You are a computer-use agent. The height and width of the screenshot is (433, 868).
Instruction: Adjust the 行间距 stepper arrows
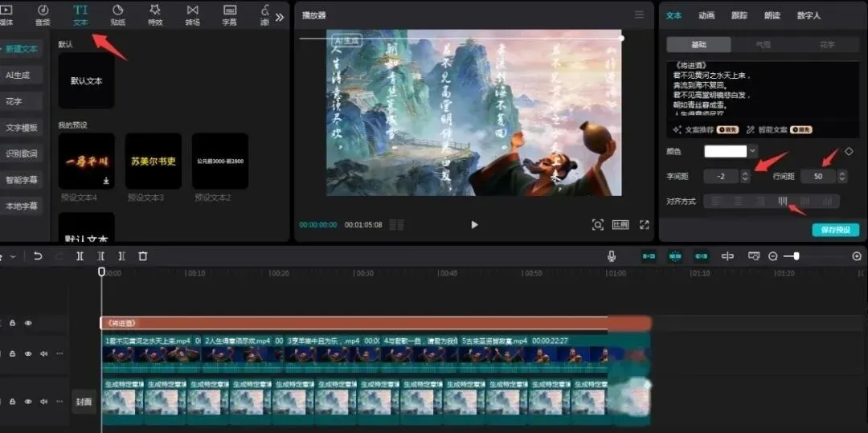point(842,177)
